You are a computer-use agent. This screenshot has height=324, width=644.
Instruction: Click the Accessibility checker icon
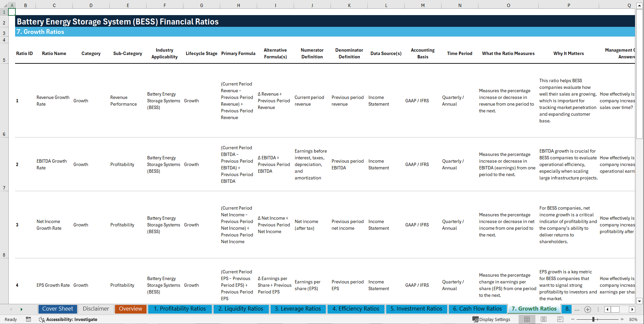[x=42, y=319]
